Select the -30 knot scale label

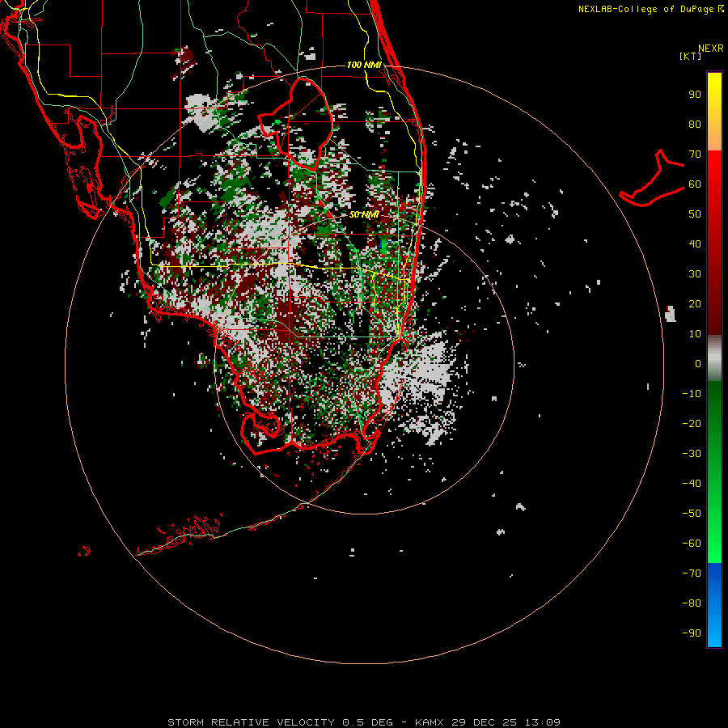point(692,454)
